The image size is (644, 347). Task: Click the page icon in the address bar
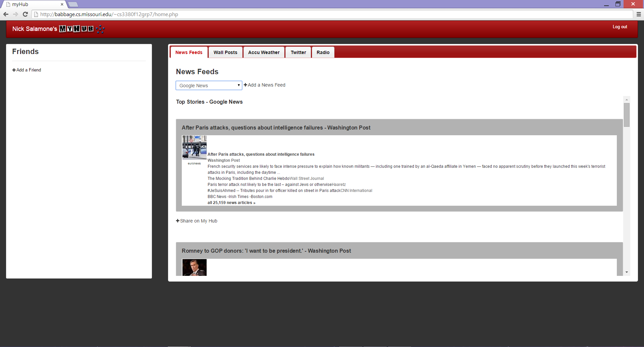pyautogui.click(x=36, y=14)
